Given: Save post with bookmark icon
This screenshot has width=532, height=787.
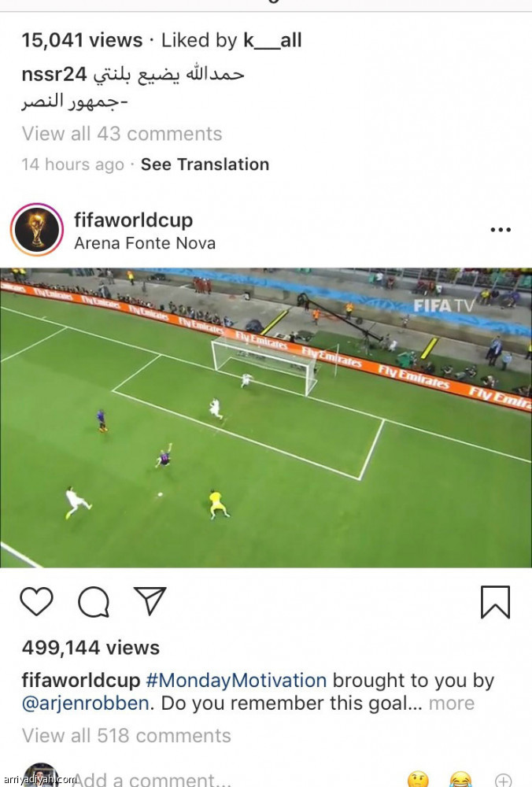Looking at the screenshot, I should [495, 602].
